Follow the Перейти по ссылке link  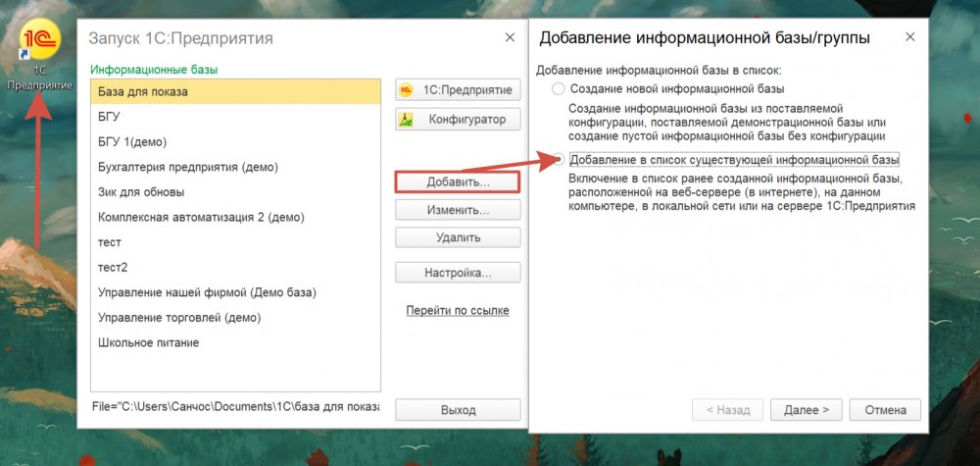458,310
